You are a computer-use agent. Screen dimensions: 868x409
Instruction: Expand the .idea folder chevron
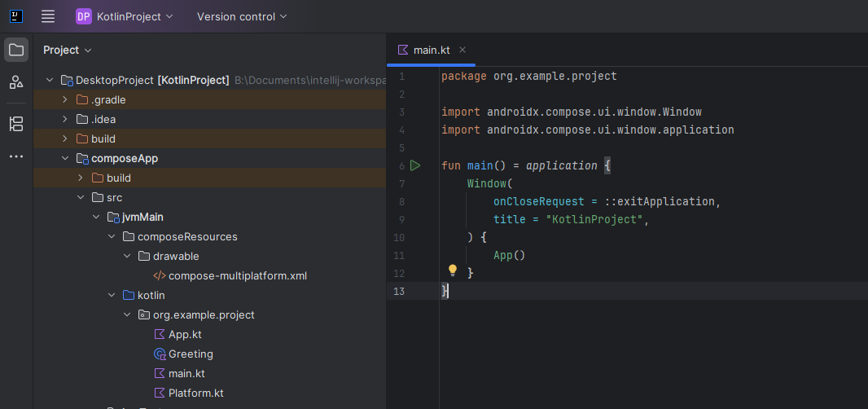click(65, 119)
